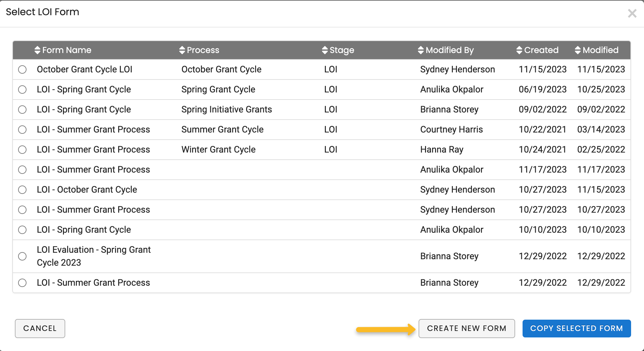Screen dimensions: 644x351
Task: Close the Select LOI Form dialog
Action: (x=632, y=14)
